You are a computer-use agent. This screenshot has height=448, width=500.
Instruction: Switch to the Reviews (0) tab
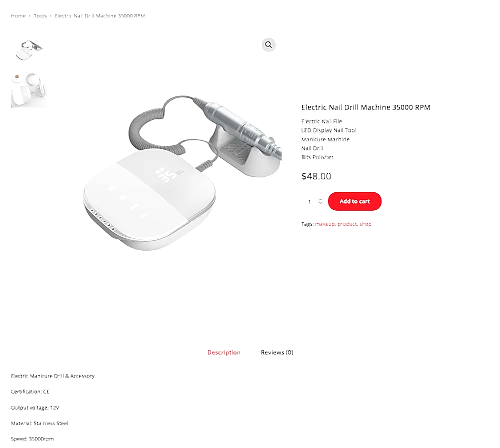click(277, 353)
